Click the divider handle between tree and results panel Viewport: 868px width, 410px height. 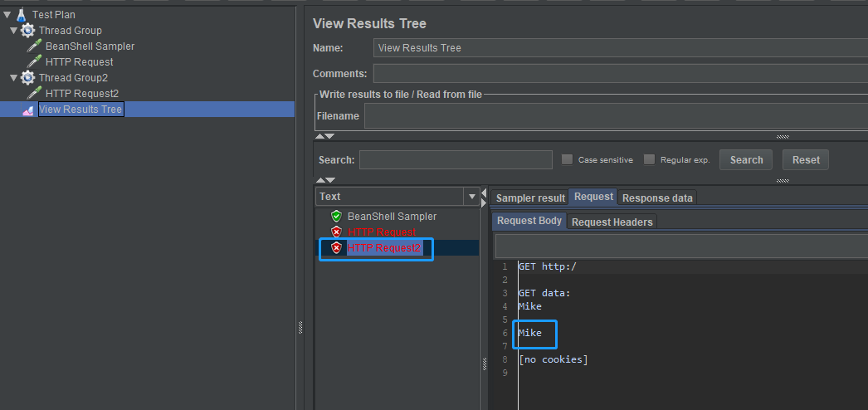[300, 328]
